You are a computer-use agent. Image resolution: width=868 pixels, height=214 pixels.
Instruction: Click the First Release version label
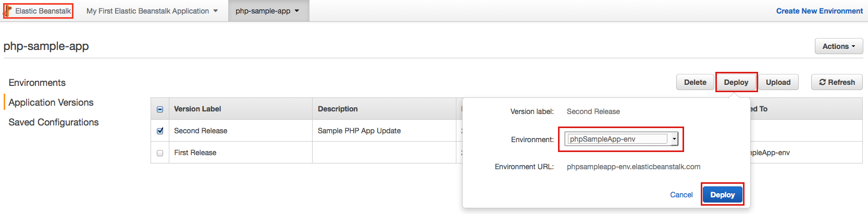coord(195,153)
